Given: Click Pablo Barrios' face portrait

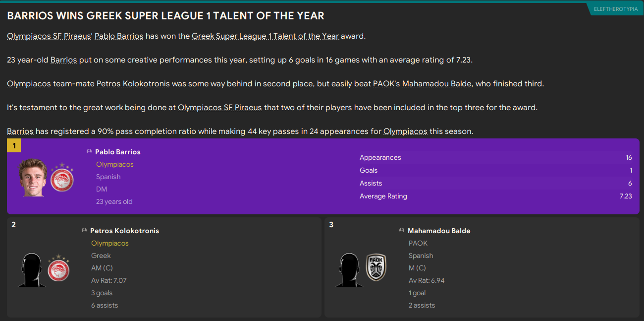Looking at the screenshot, I should point(33,177).
